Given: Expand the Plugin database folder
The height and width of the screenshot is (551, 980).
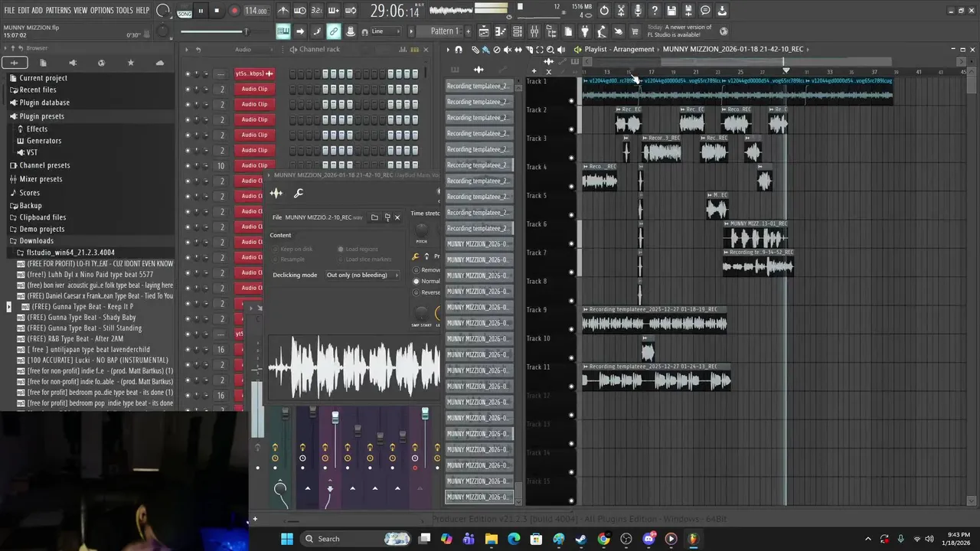Looking at the screenshot, I should [x=44, y=103].
